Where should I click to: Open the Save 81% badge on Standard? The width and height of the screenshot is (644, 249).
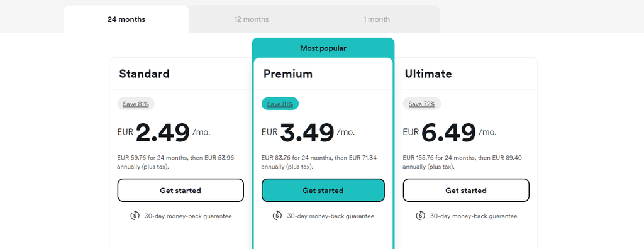click(136, 104)
